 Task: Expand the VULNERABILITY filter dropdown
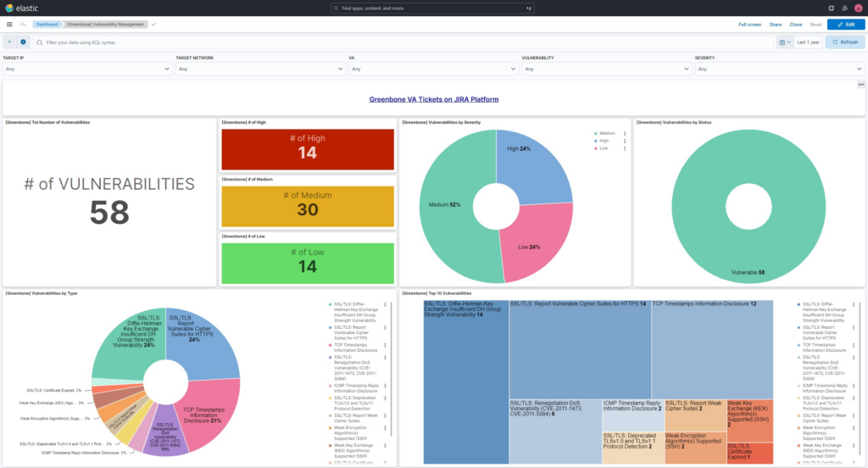(606, 70)
